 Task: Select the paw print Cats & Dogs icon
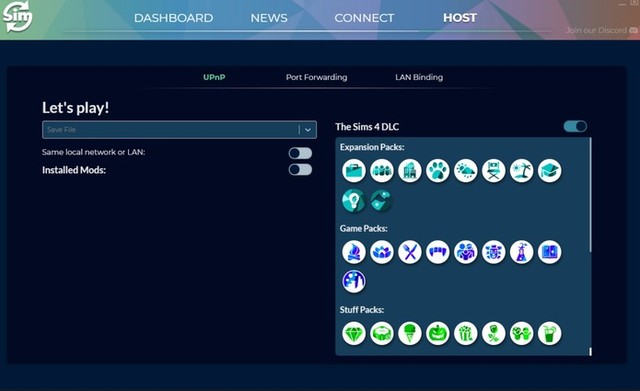pyautogui.click(x=438, y=170)
